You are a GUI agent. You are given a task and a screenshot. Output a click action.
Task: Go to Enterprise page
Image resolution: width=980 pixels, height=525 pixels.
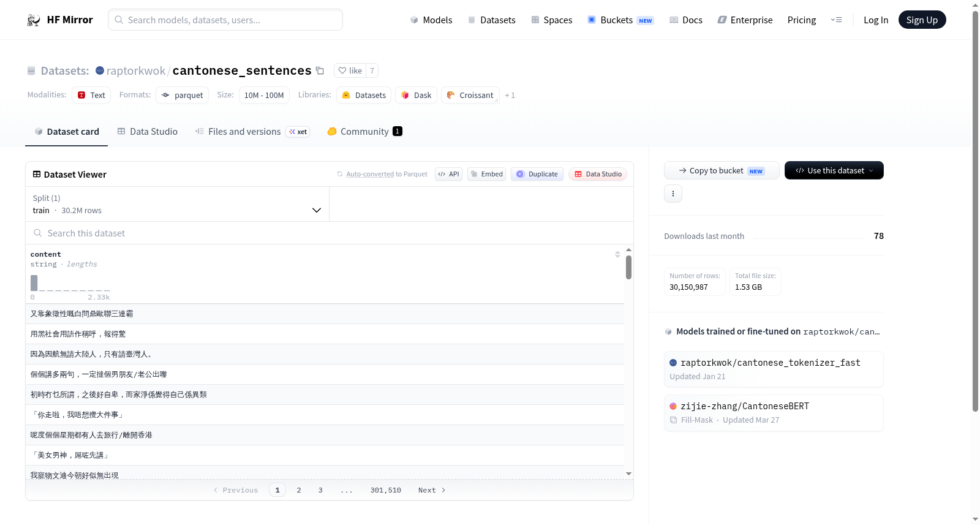745,20
